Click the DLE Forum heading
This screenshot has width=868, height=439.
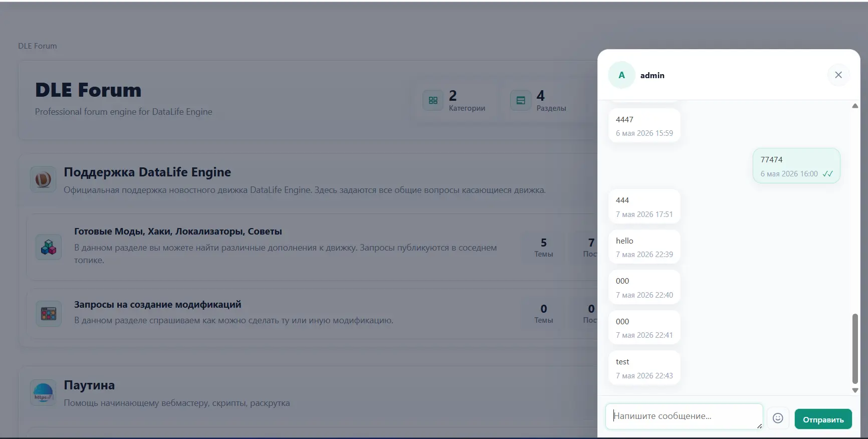(88, 90)
